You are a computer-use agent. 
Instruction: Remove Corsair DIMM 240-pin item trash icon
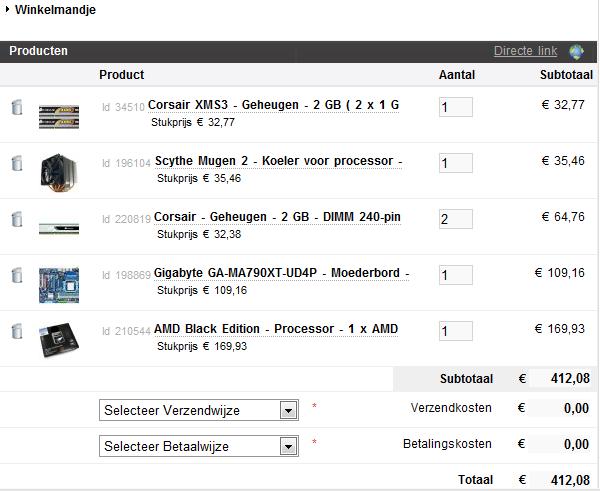click(x=17, y=219)
